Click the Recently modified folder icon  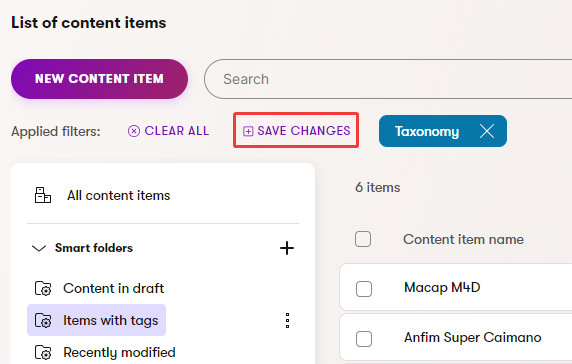(43, 352)
